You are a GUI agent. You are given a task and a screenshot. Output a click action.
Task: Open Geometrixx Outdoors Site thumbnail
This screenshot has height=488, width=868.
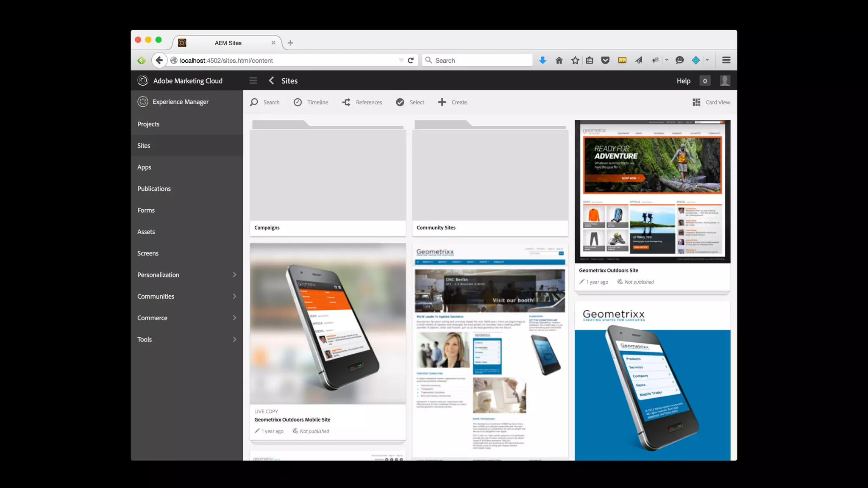[652, 191]
